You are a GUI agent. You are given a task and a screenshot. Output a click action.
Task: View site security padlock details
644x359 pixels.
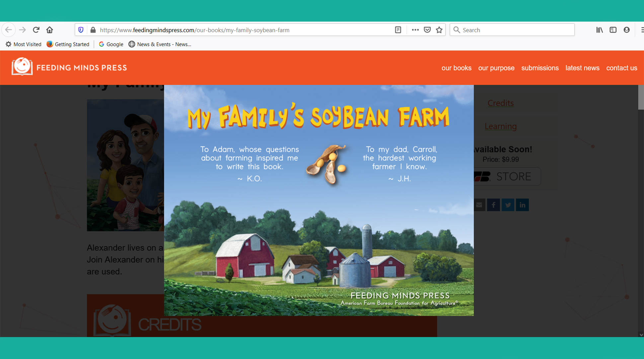click(93, 30)
